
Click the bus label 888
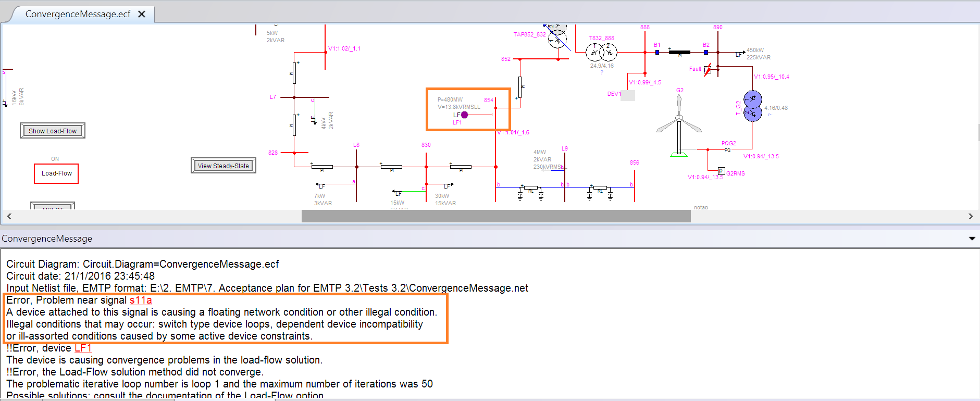[645, 27]
